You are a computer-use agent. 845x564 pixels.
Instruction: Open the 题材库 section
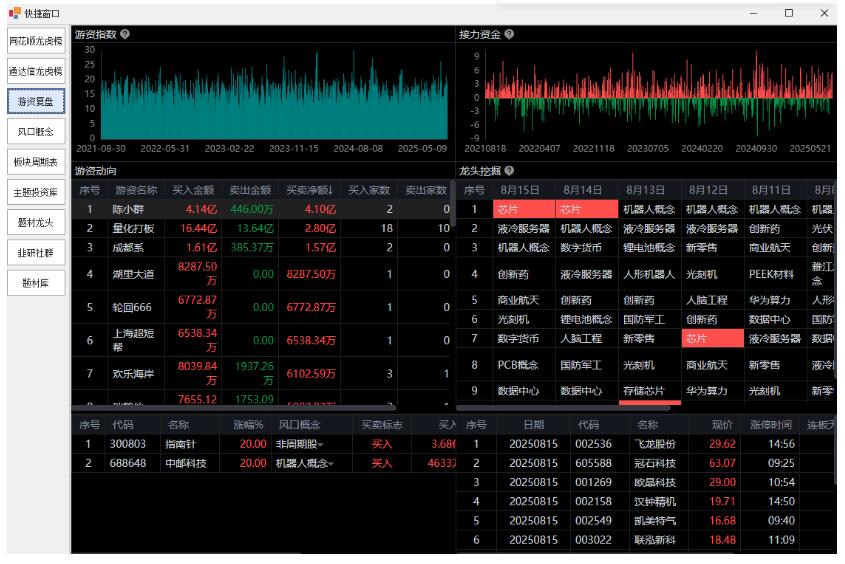tap(36, 283)
